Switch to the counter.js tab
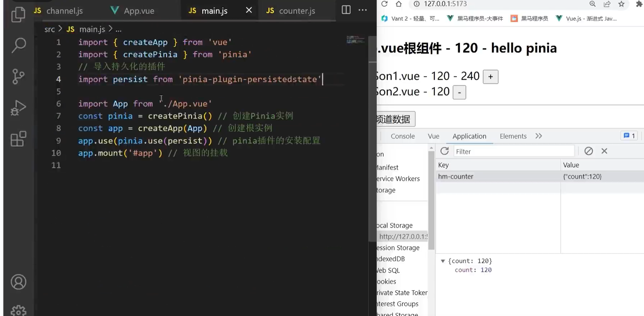 [x=297, y=11]
